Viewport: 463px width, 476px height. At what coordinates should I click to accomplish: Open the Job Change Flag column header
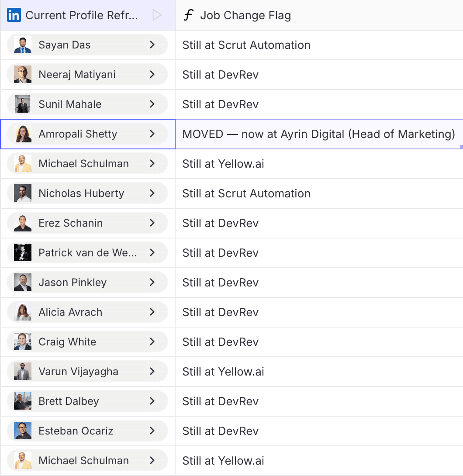click(319, 15)
